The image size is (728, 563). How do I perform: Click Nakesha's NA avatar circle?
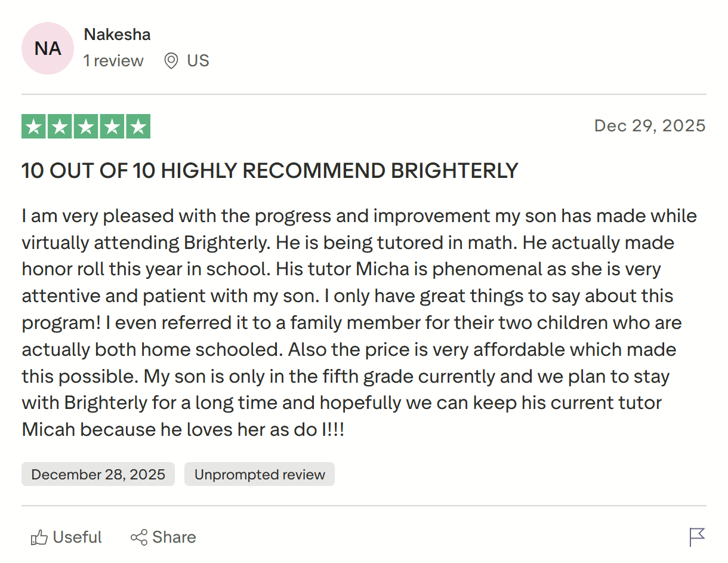48,48
